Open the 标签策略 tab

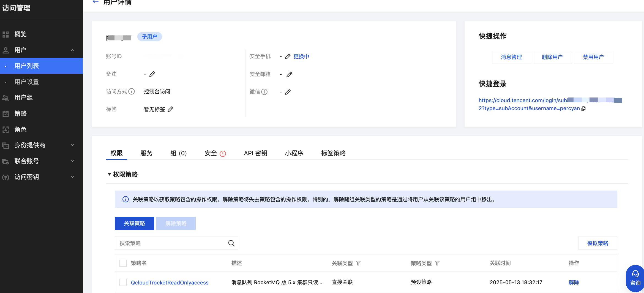[333, 153]
